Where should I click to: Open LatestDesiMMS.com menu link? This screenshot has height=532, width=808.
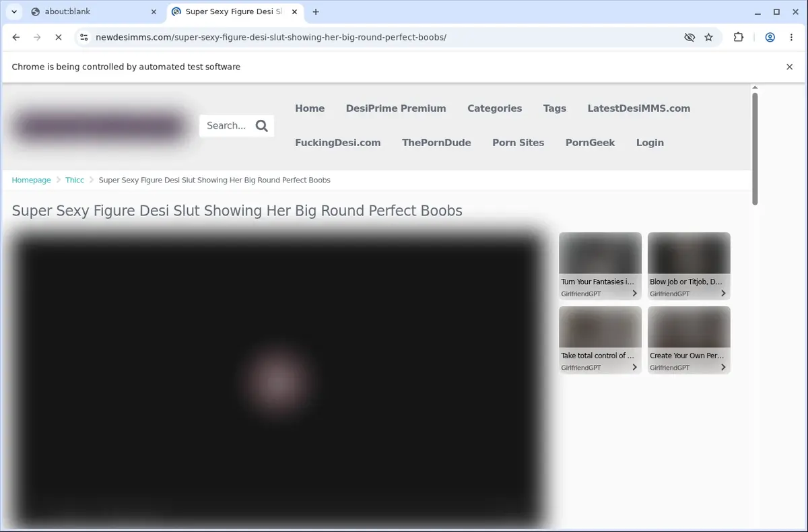coord(639,108)
